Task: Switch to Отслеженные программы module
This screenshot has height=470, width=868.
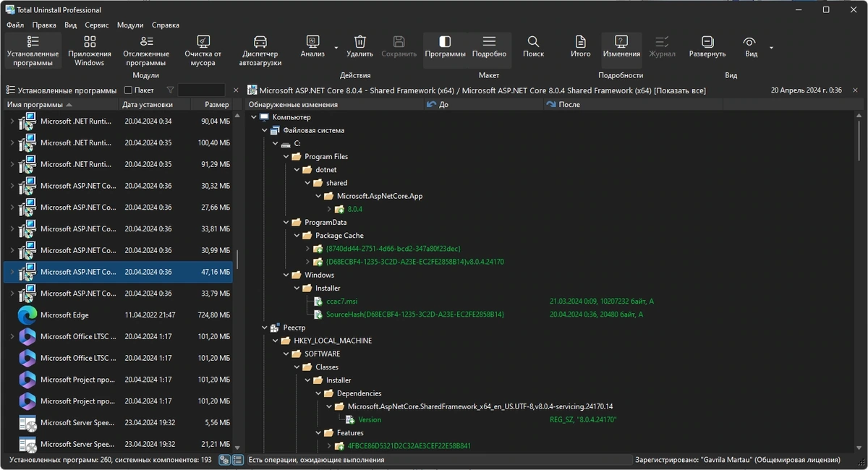Action: [x=146, y=50]
